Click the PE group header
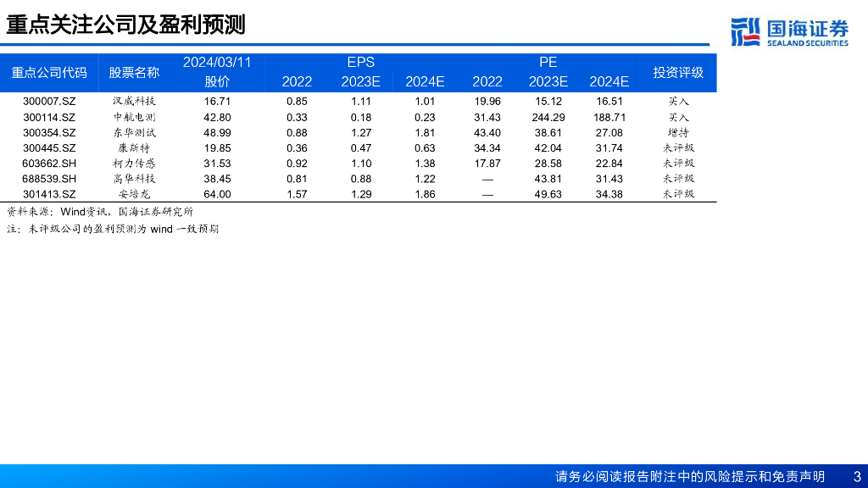868x488 pixels. pos(548,63)
